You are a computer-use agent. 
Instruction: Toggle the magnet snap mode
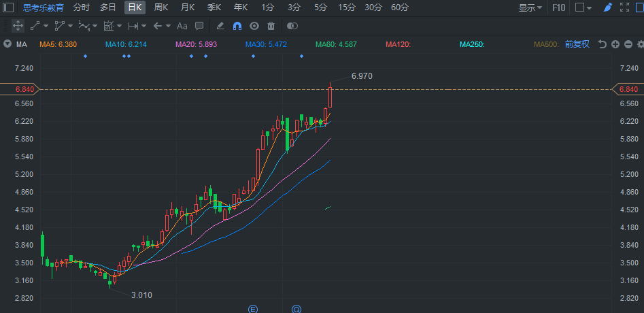tap(237, 26)
